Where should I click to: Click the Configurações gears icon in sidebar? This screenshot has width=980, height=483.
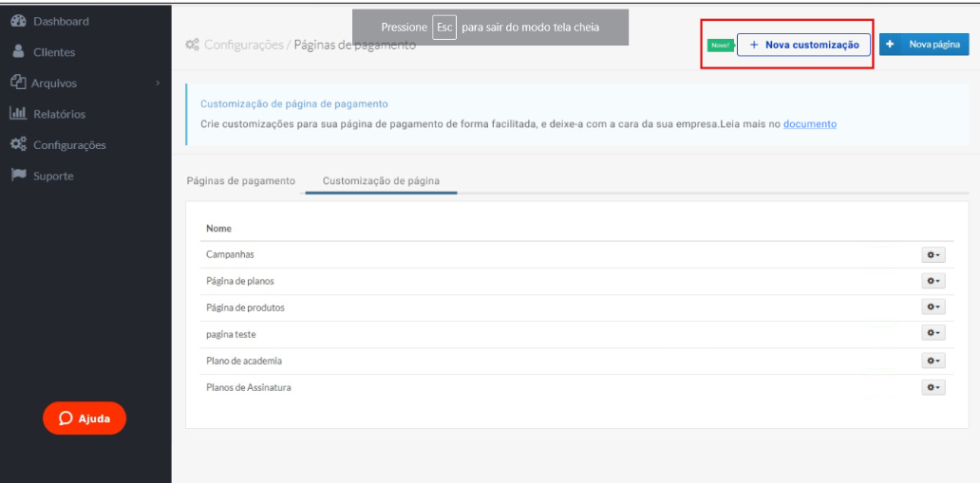click(18, 145)
